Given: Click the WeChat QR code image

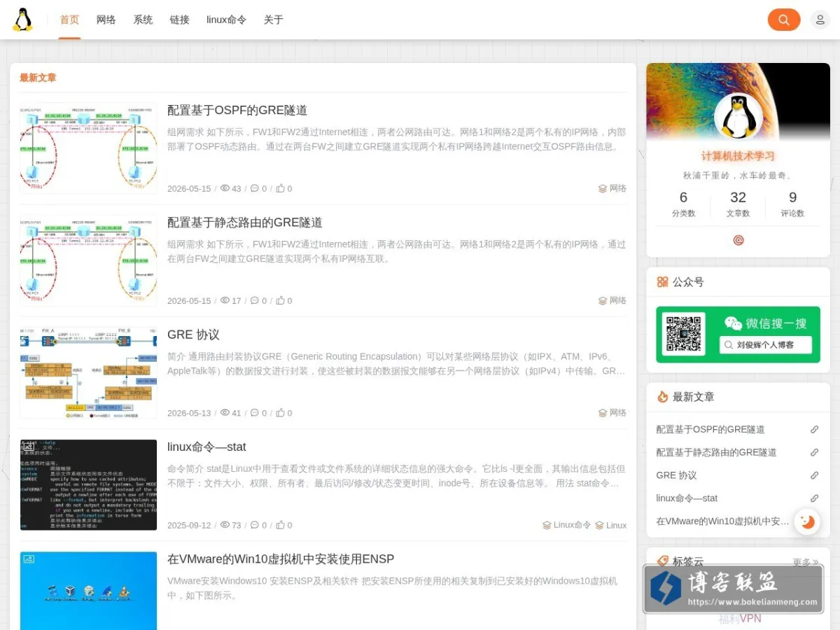Looking at the screenshot, I should (x=683, y=335).
